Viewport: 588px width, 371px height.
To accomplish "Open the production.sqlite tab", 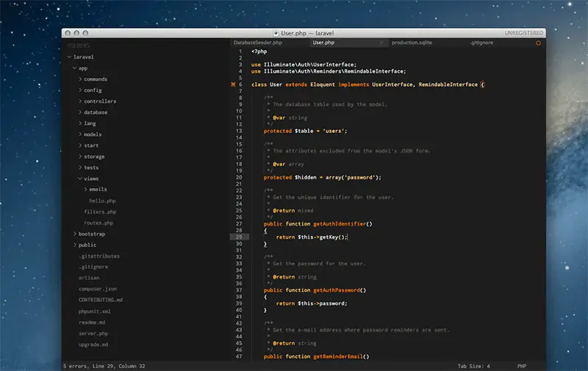I will click(x=412, y=43).
